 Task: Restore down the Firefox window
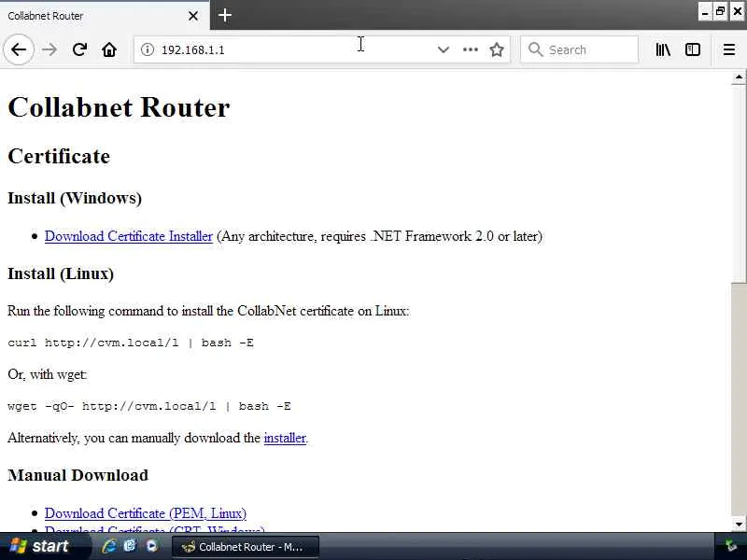[x=720, y=12]
